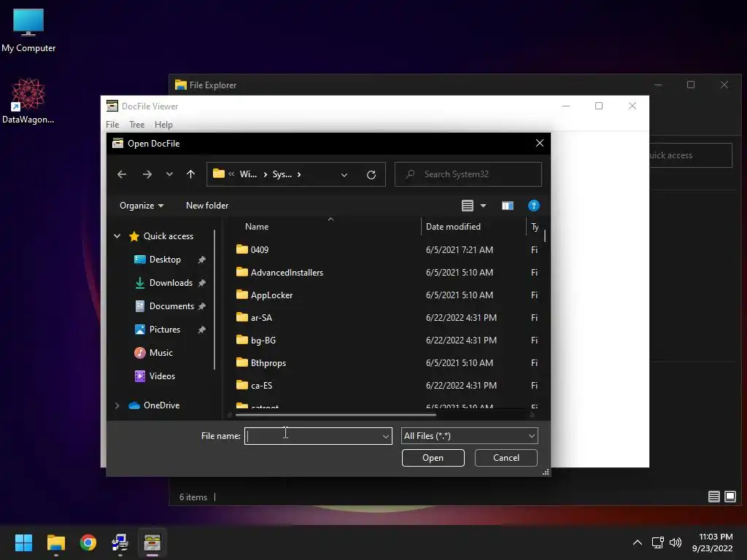The width and height of the screenshot is (747, 560).
Task: Toggle the preview pane
Action: [508, 206]
